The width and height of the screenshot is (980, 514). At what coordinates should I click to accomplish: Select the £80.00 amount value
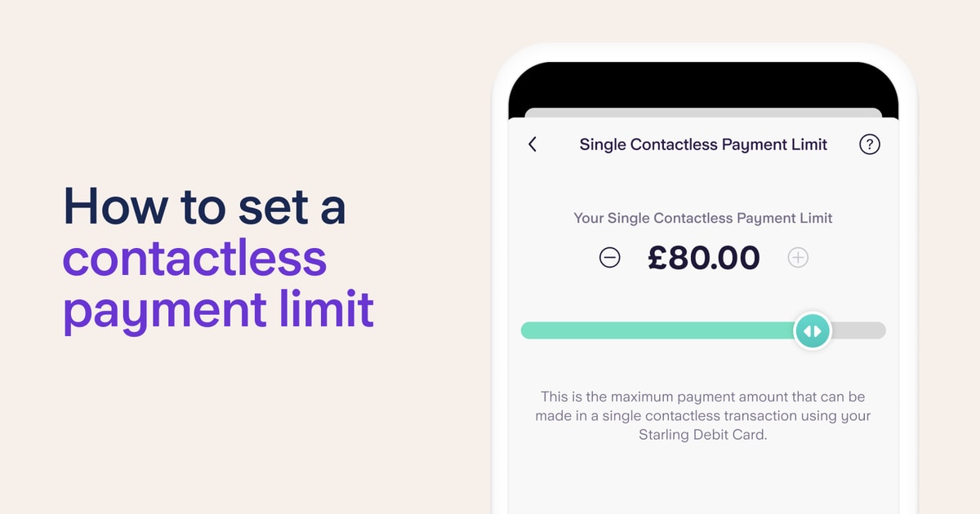(x=703, y=258)
